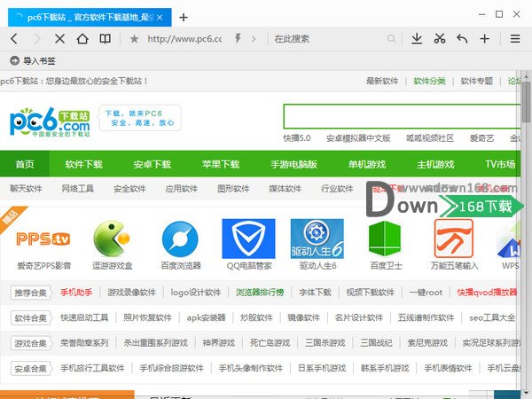Open 安卓模拟器中文版 hot search link
The height and width of the screenshot is (399, 532).
(358, 138)
